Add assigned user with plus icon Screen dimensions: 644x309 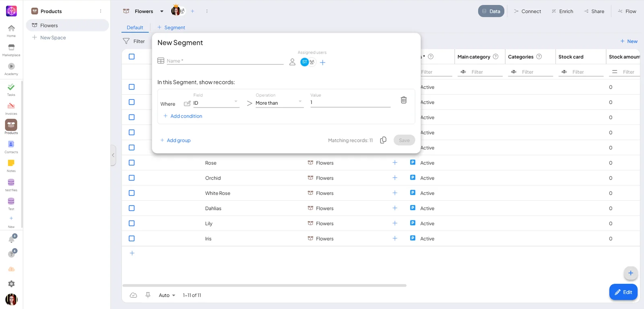pyautogui.click(x=322, y=62)
